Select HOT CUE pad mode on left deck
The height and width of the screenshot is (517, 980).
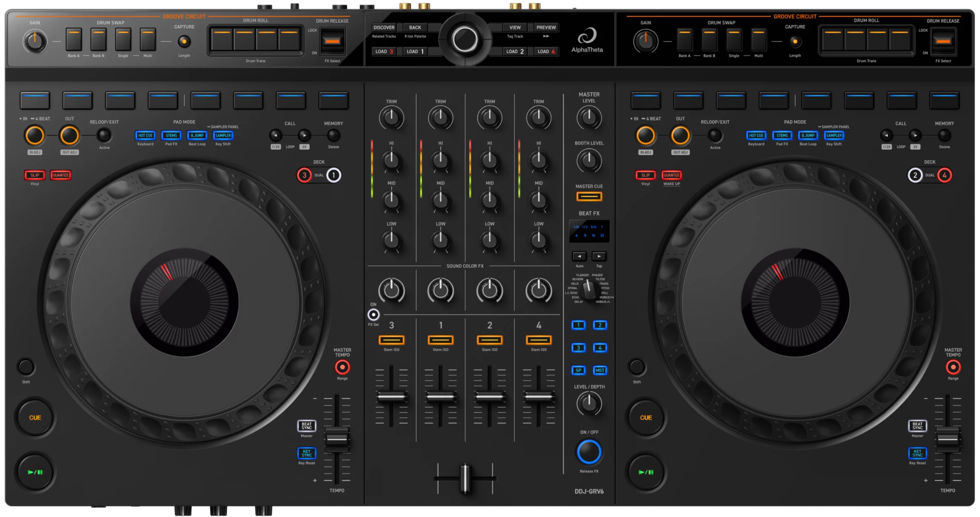145,135
